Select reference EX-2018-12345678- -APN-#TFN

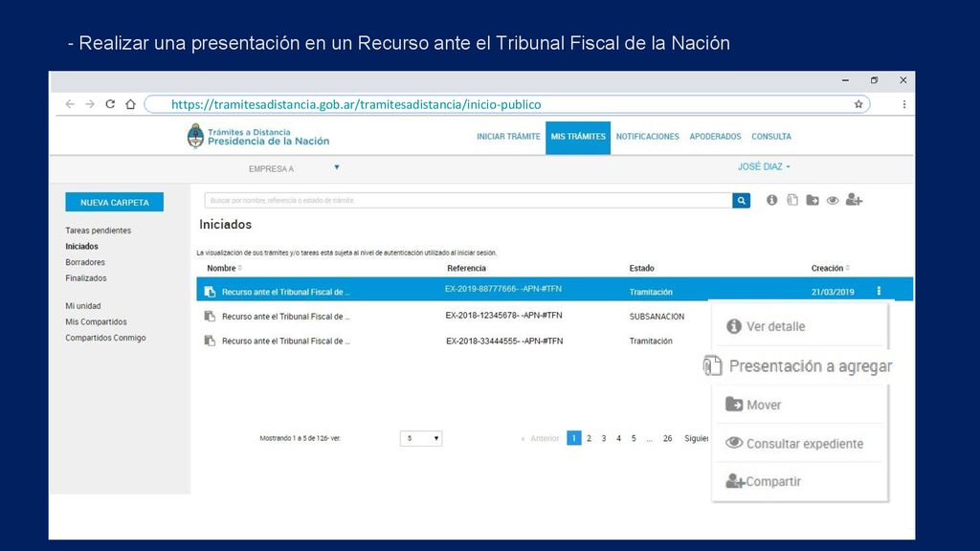pyautogui.click(x=503, y=316)
